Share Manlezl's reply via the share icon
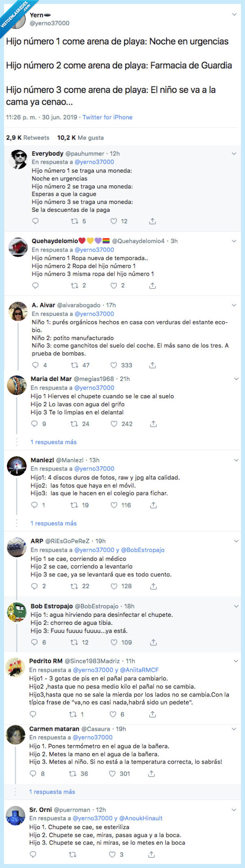The height and width of the screenshot is (868, 245). coord(152,505)
